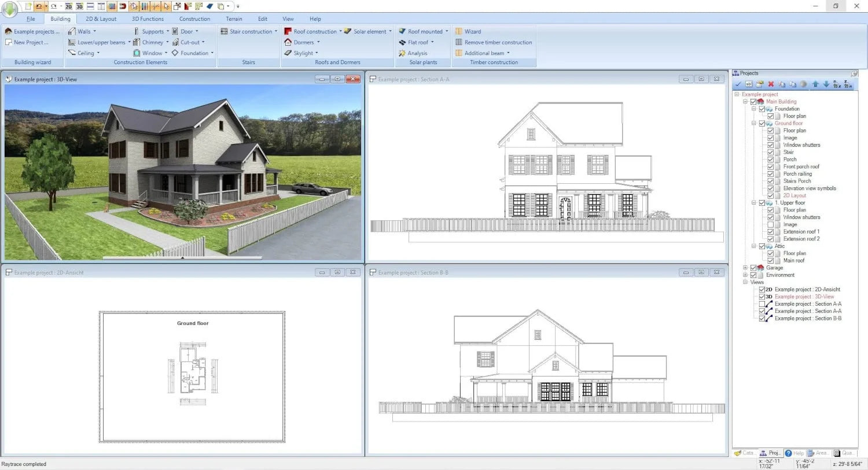The image size is (868, 470).
Task: Click the Roof construction tool icon
Action: [x=288, y=31]
